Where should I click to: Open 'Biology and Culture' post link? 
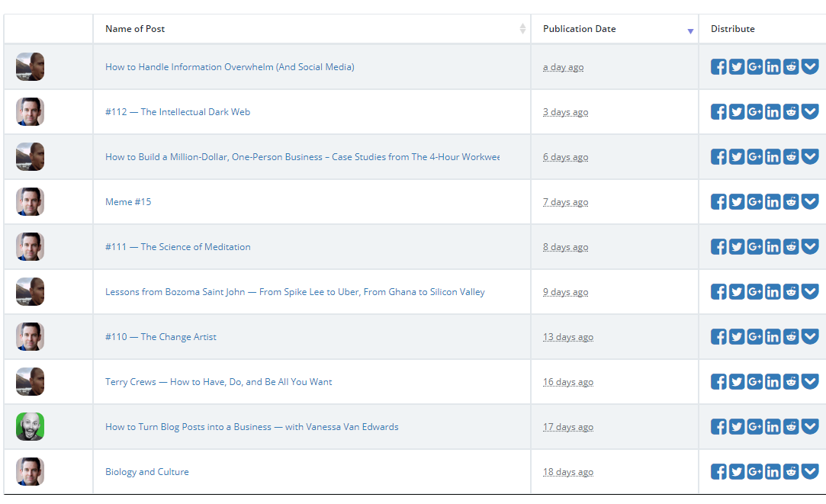pyautogui.click(x=147, y=472)
